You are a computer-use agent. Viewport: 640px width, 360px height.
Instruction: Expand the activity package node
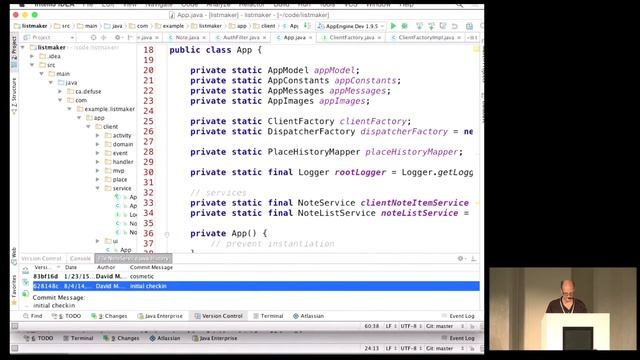[98, 136]
